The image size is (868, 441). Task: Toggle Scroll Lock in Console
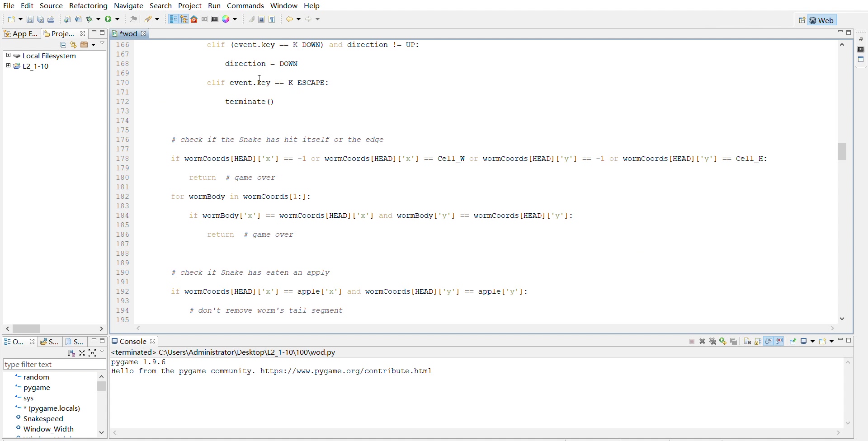tap(759, 342)
